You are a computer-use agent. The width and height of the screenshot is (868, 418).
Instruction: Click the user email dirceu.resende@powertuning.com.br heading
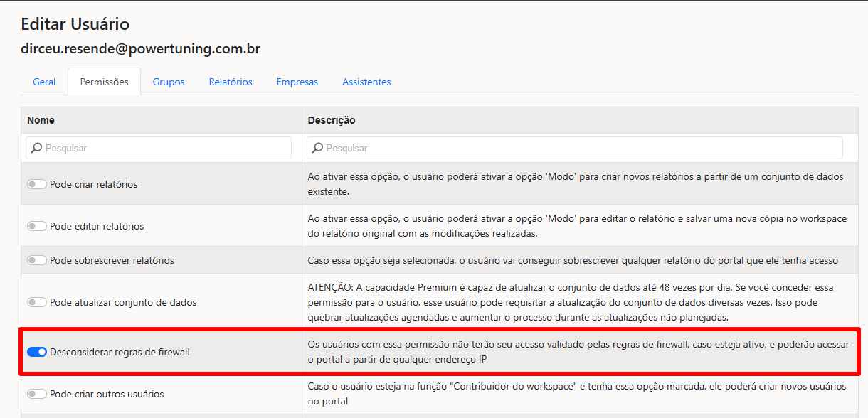(x=141, y=49)
